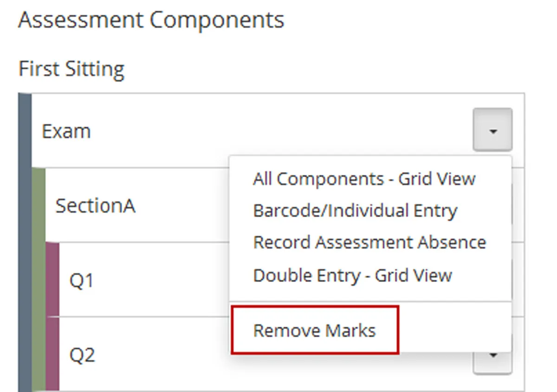The image size is (557, 392).
Task: Click the green bar beside SectionA
Action: (38, 206)
